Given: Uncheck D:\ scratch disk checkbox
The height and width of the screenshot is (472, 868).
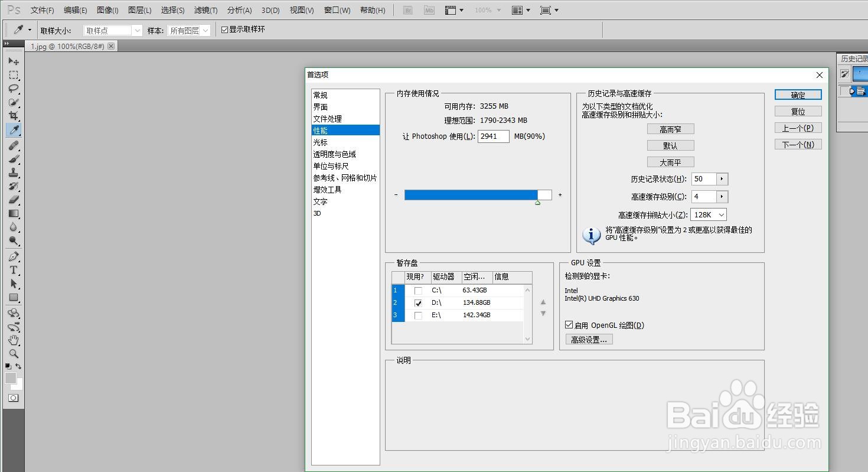Looking at the screenshot, I should 418,303.
